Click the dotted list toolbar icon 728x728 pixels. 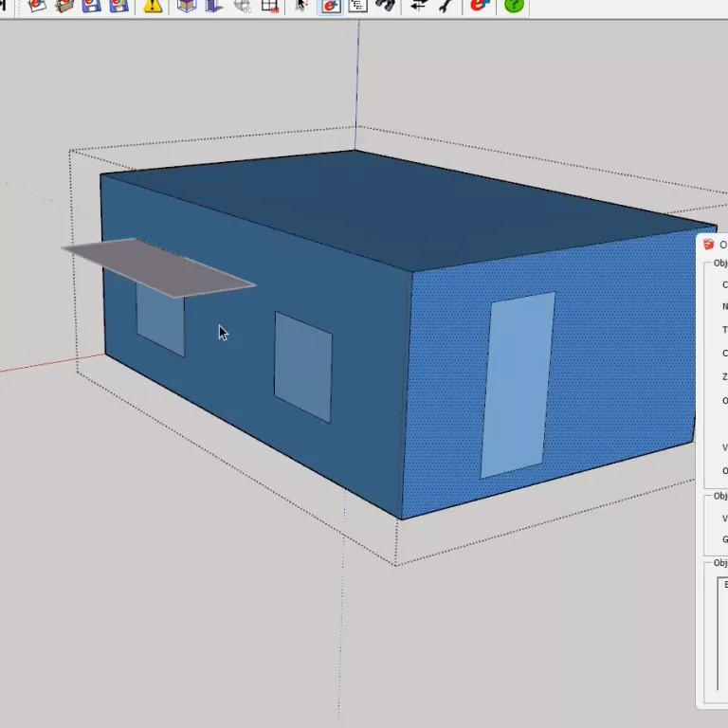pos(357,5)
